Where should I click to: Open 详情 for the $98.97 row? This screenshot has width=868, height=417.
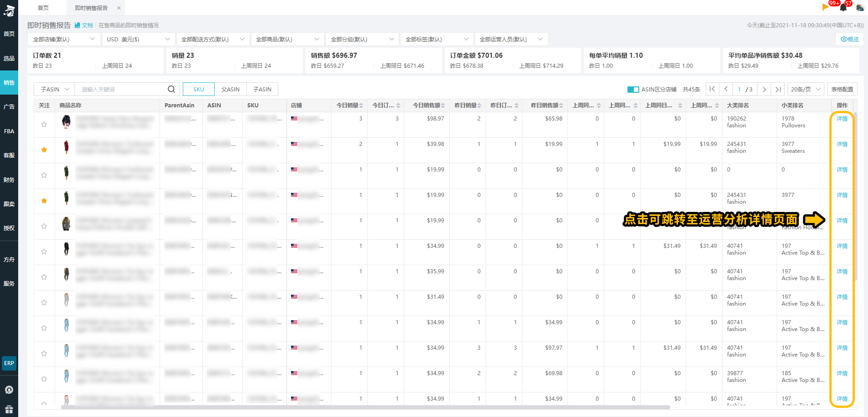click(842, 119)
